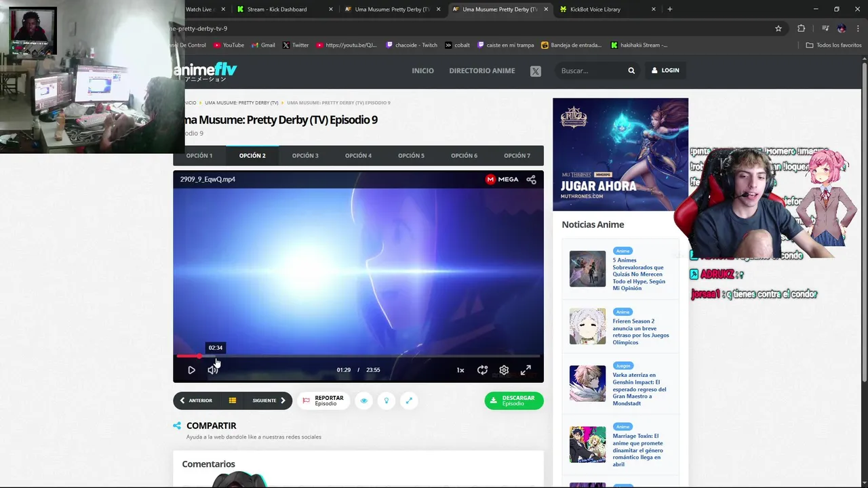868x488 pixels.
Task: Open 'hakihakii Stream' bookmark
Action: [x=639, y=45]
